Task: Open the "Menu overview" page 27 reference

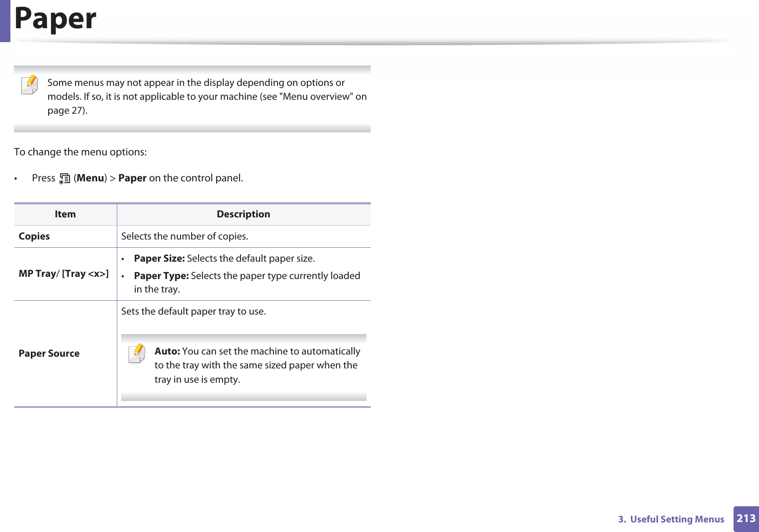Action: pos(207,103)
